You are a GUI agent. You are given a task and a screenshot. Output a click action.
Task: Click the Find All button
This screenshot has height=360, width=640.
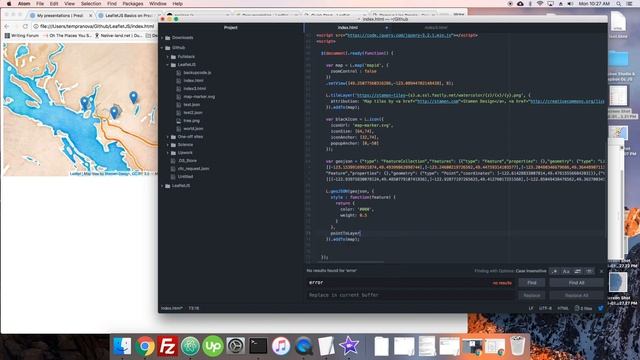pyautogui.click(x=576, y=282)
